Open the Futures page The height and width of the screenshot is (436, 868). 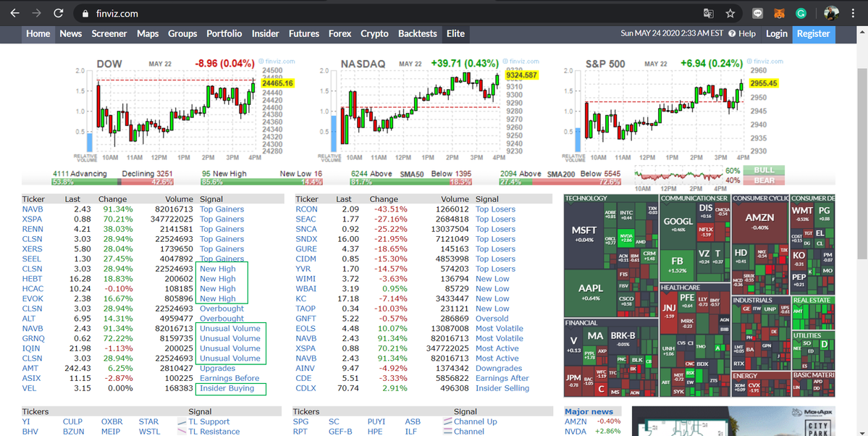[304, 34]
